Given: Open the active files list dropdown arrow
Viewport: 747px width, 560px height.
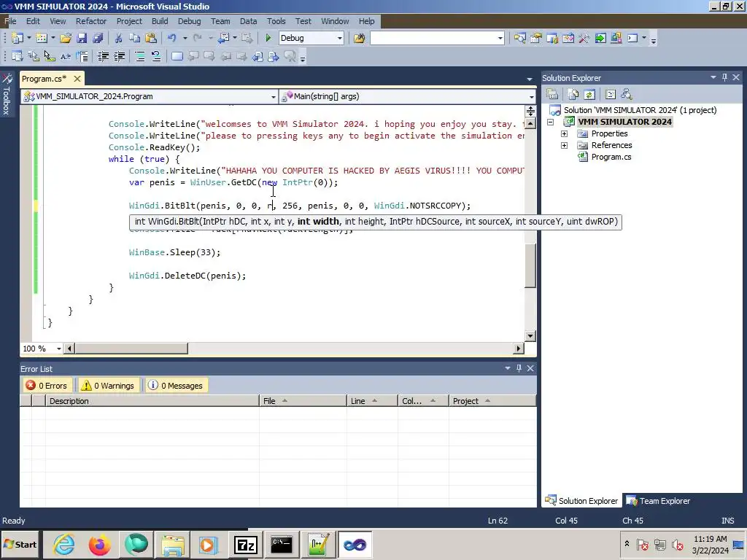Looking at the screenshot, I should tap(530, 79).
